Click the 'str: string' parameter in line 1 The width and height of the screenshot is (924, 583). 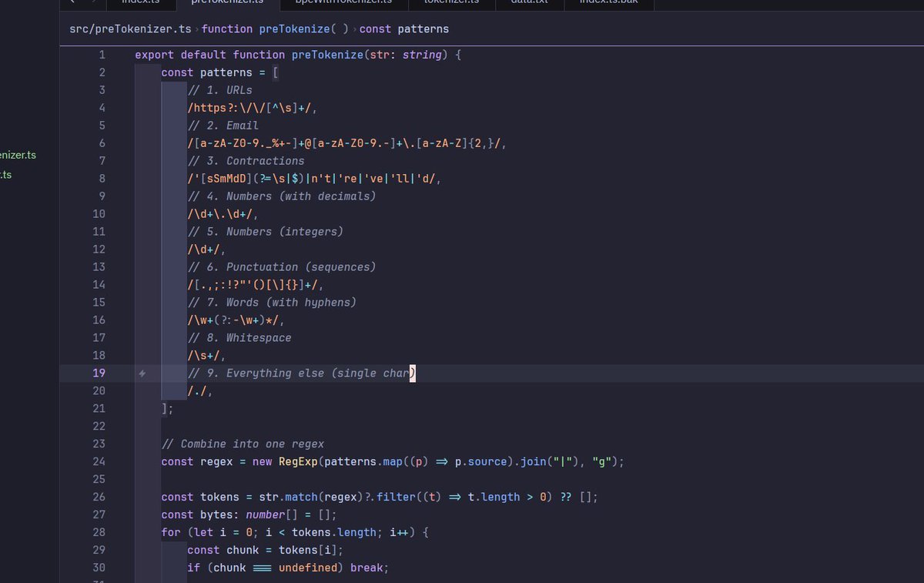click(x=404, y=55)
